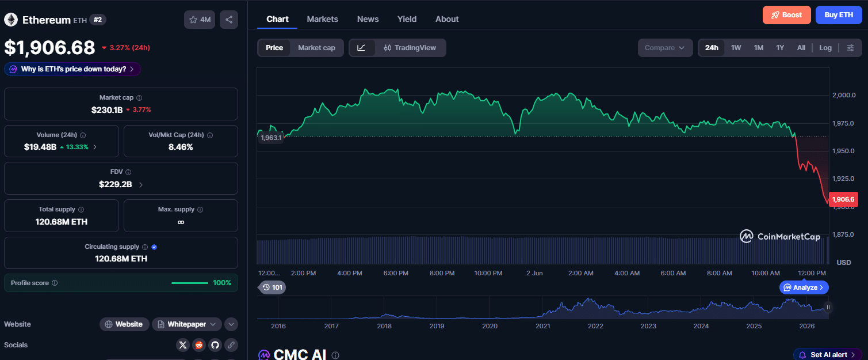Click the verified badge beside Circulating supply
This screenshot has width=868, height=360.
click(154, 247)
